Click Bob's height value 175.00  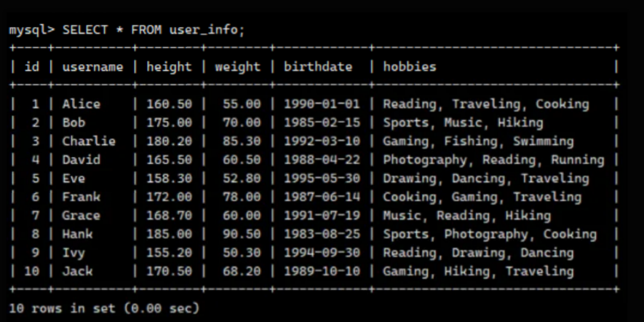169,122
